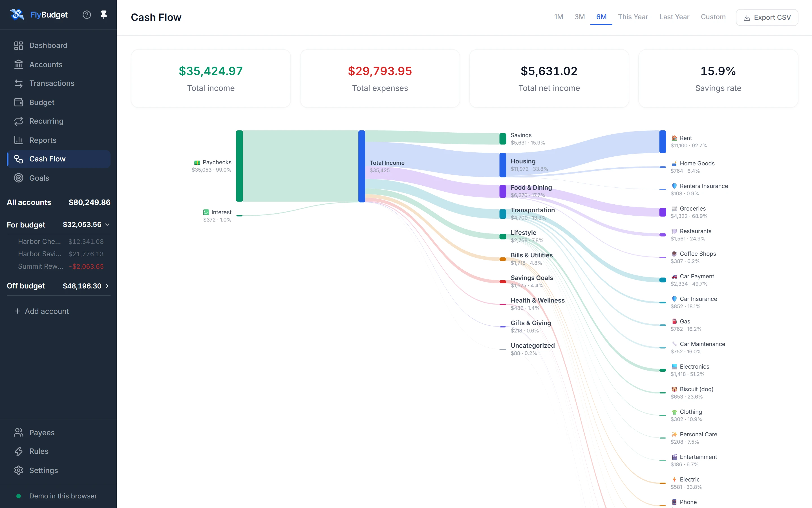
Task: Click Demo in this browser status
Action: [56, 496]
